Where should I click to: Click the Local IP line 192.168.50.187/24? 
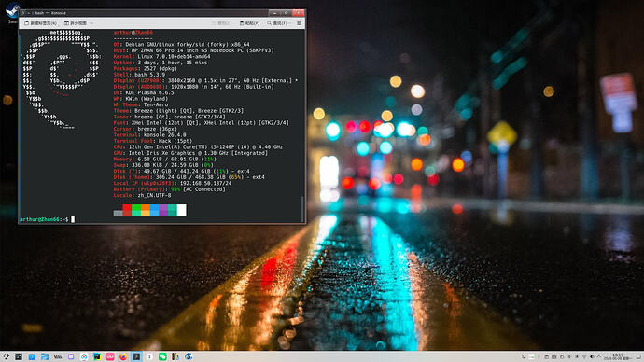pos(173,183)
